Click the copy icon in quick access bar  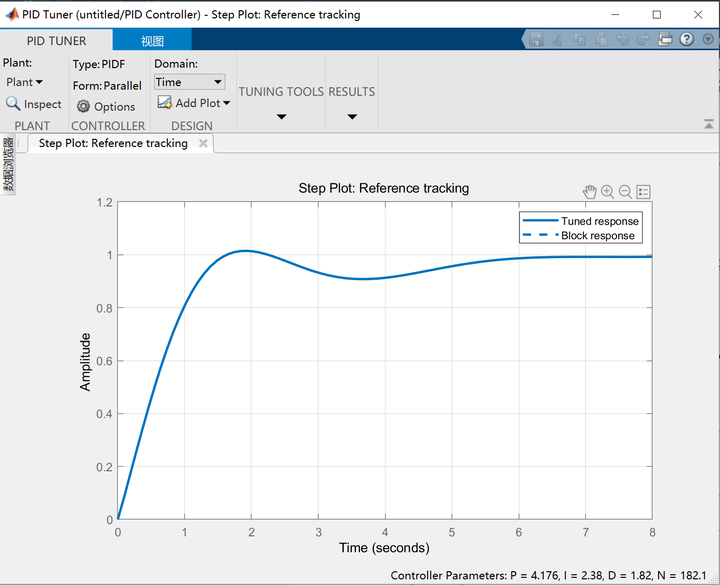[579, 39]
